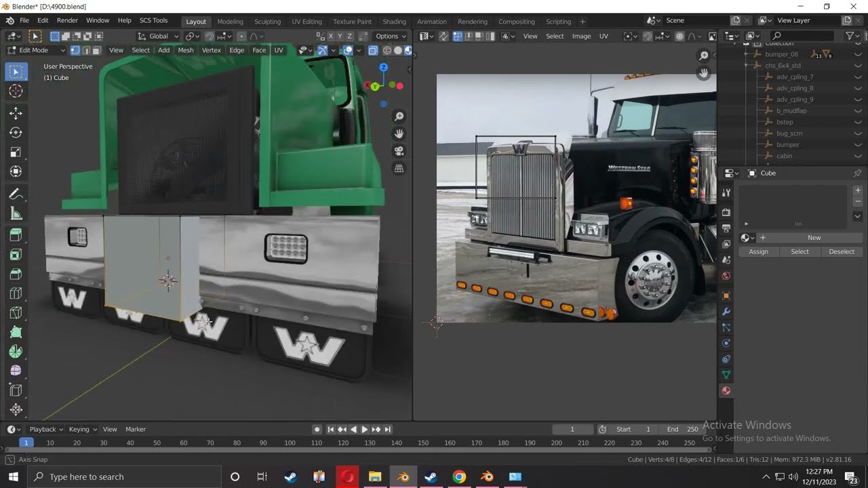
Task: Open the Keying dropdown in timeline
Action: click(82, 429)
